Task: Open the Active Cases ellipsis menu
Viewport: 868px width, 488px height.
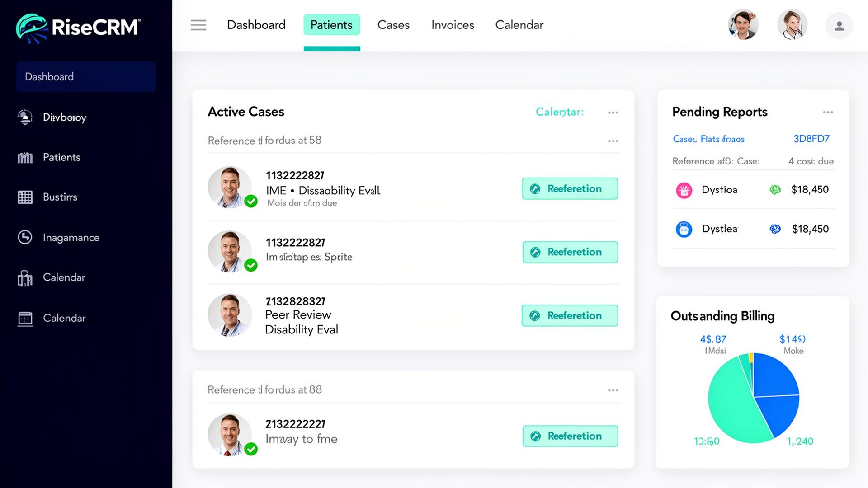Action: [613, 113]
